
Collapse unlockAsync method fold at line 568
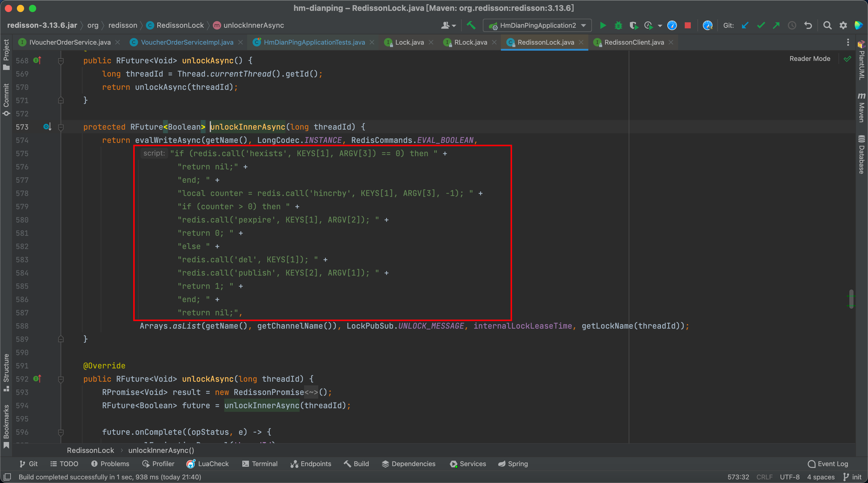click(x=61, y=61)
